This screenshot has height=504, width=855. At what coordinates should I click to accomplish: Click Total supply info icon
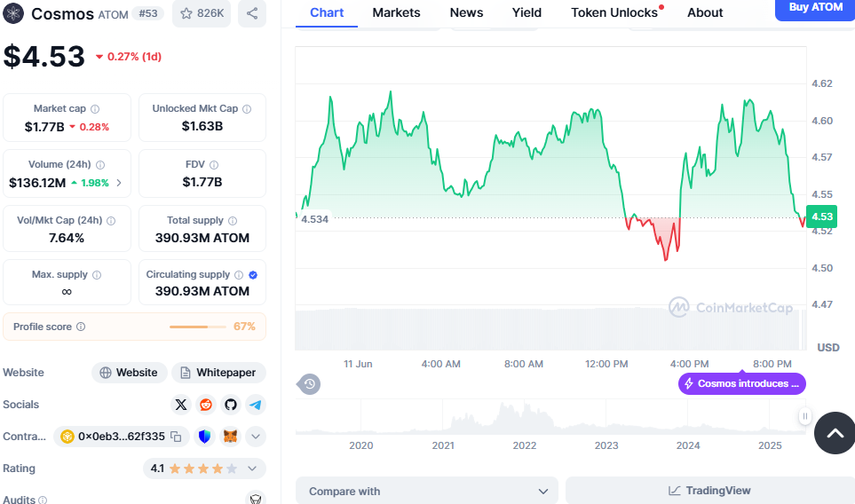point(233,221)
